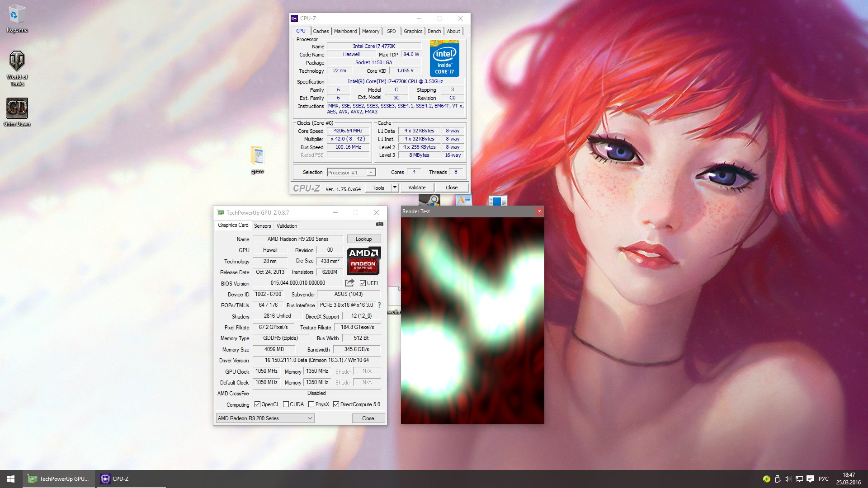Enable the CUDA checkbox
The image size is (868, 488).
(286, 404)
